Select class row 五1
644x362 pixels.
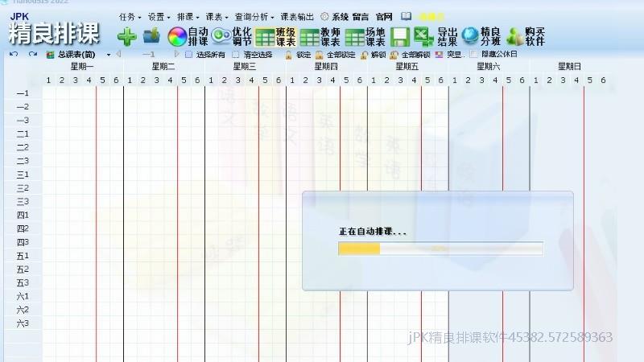click(x=23, y=256)
